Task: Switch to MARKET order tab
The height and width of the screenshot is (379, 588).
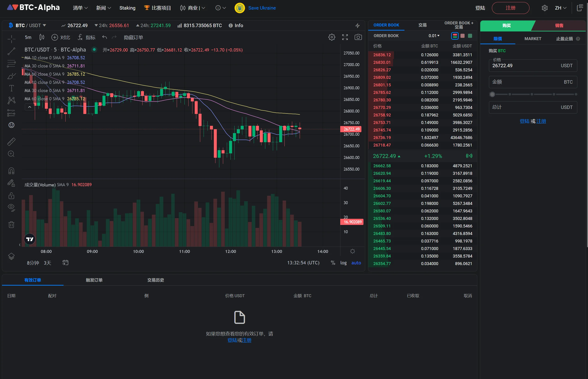Action: (533, 39)
